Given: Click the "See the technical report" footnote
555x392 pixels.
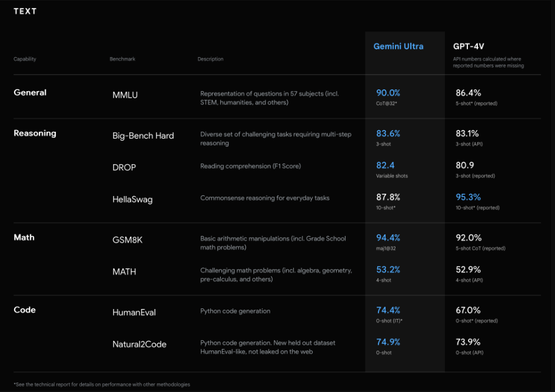Looking at the screenshot, I should point(102,384).
